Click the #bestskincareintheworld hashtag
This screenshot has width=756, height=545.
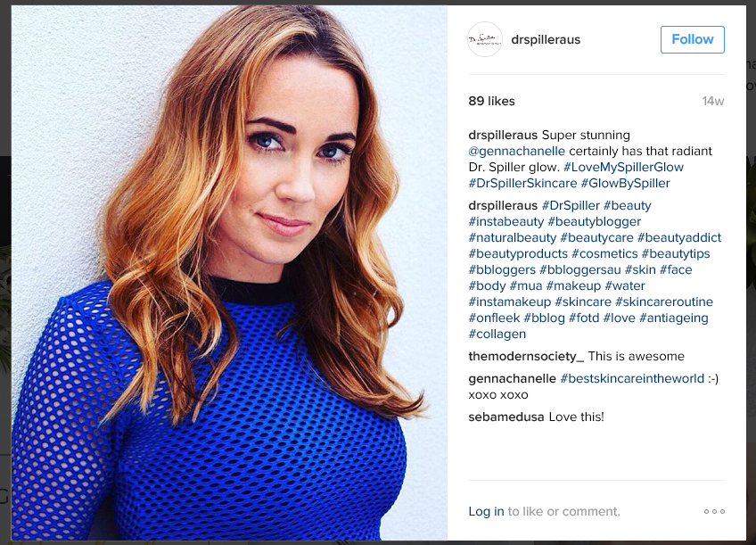(632, 378)
